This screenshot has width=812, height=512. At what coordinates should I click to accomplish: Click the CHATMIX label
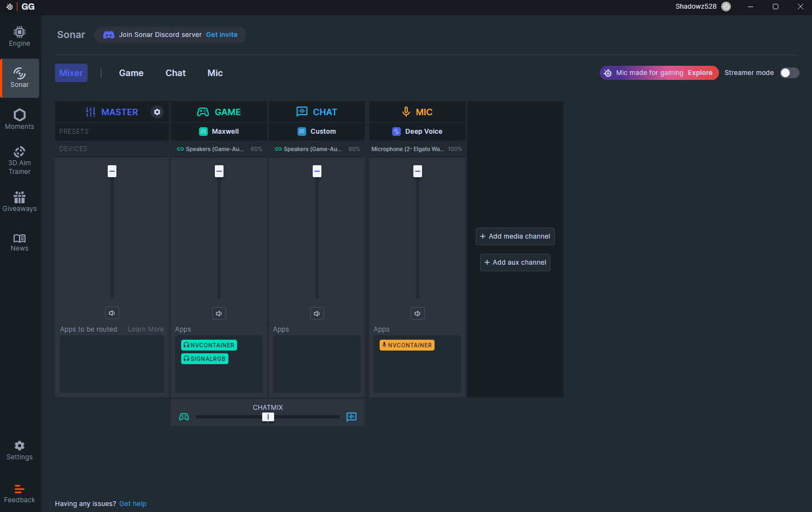pos(268,408)
